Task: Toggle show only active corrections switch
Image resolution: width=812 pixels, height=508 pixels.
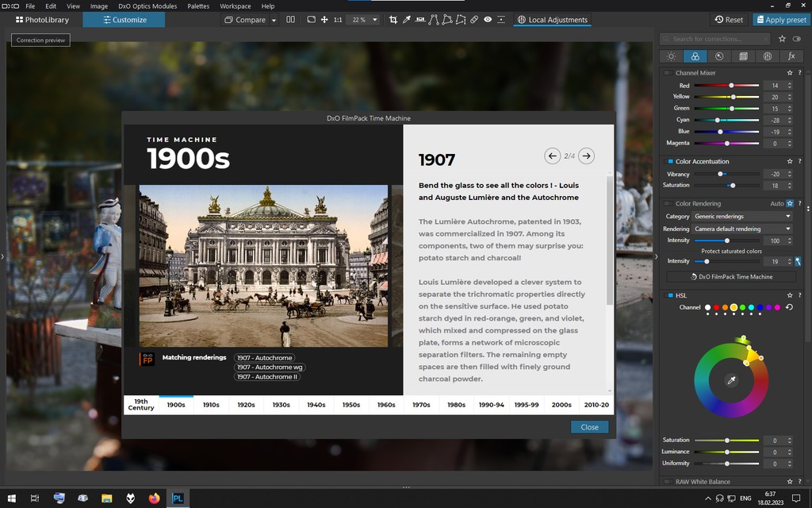Action: click(796, 39)
